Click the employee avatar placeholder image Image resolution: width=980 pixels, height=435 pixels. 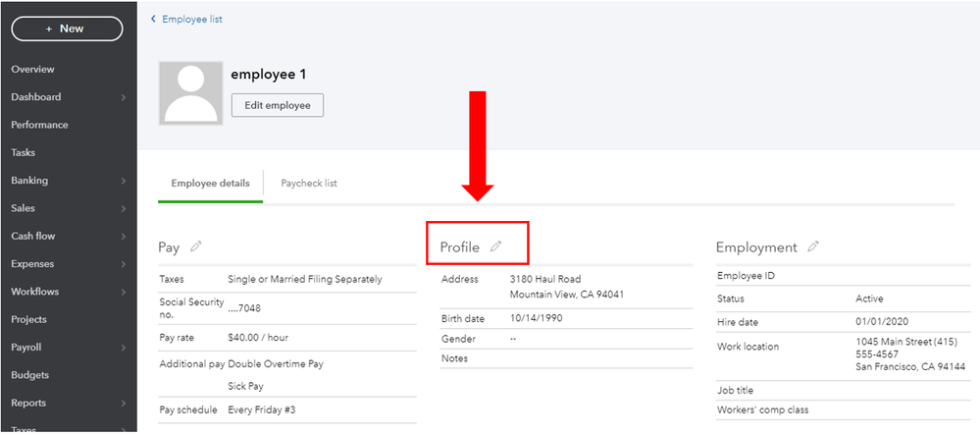pos(191,92)
